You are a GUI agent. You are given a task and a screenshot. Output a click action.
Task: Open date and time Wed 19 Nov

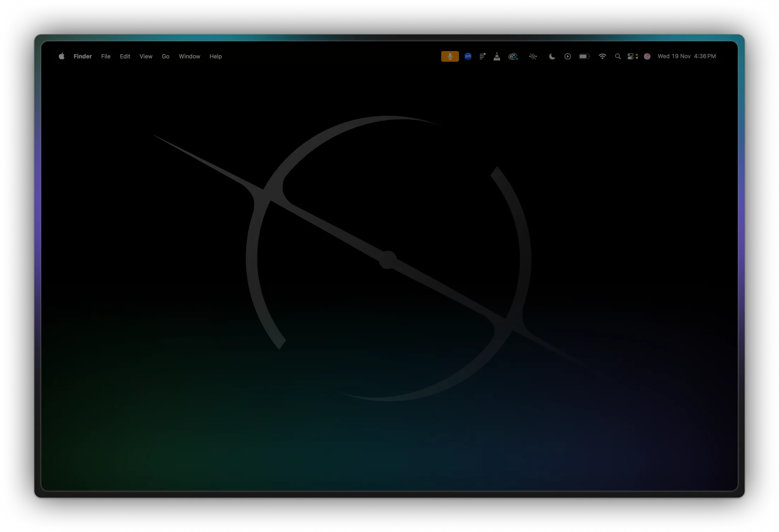tap(687, 56)
